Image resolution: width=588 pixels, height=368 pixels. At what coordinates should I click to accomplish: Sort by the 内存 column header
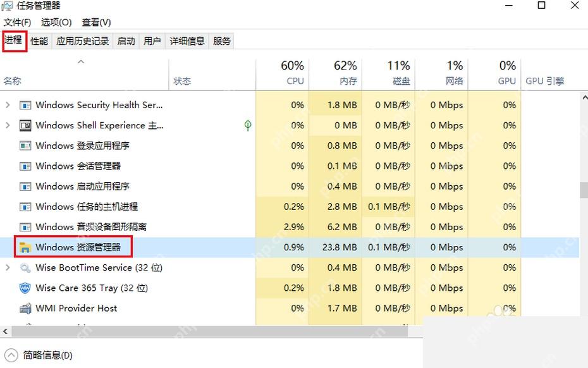pyautogui.click(x=335, y=74)
